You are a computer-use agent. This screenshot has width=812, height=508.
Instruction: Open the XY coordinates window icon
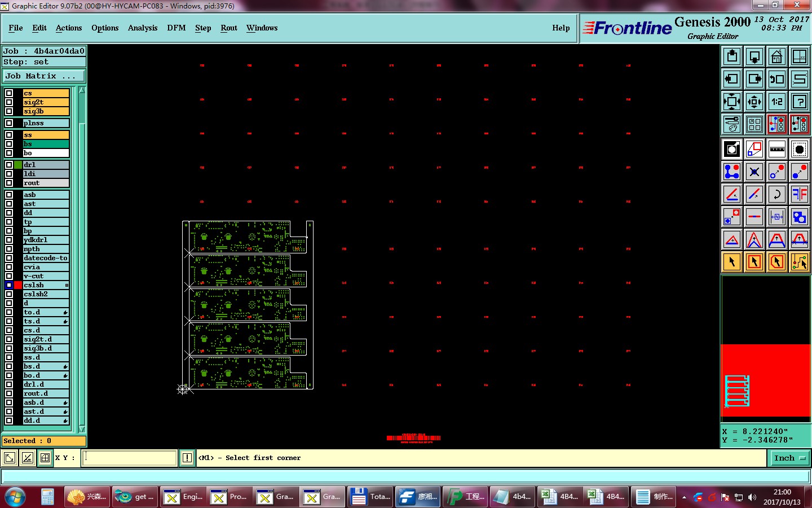800,56
